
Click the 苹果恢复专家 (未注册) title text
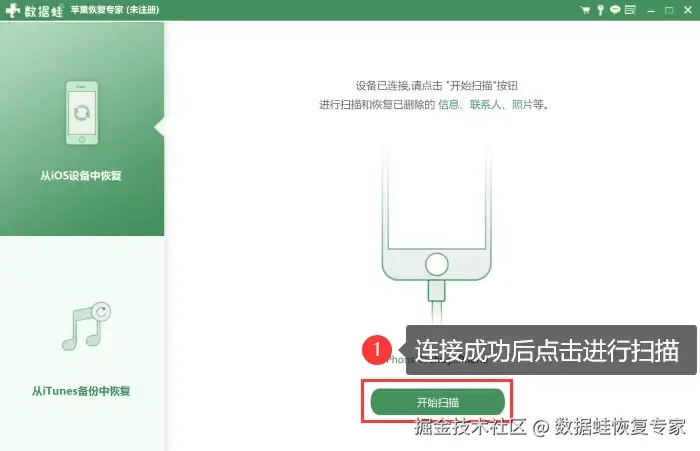[115, 10]
